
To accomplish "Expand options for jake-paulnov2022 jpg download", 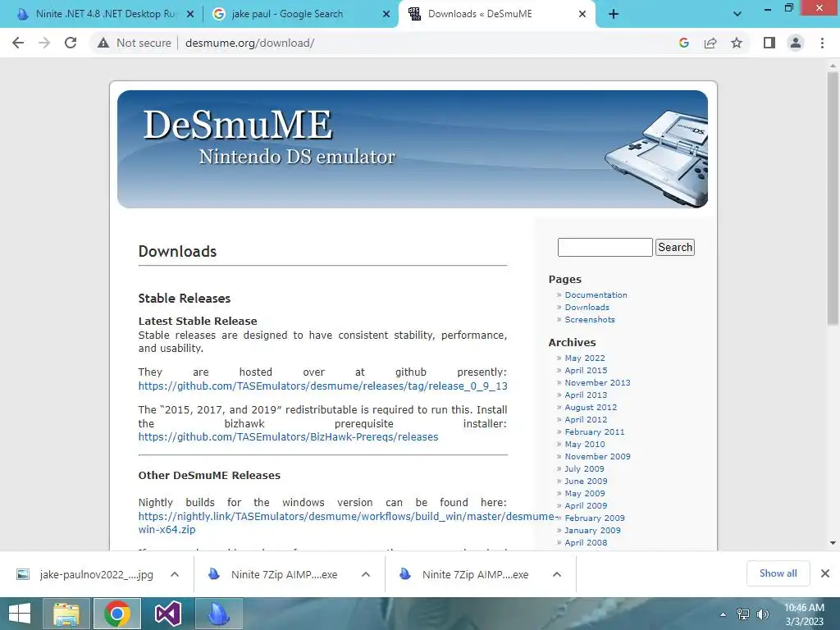I will (x=175, y=574).
